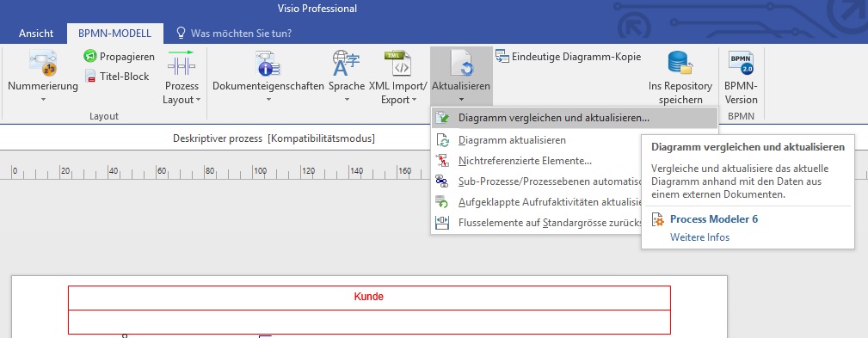Create an Eindeutige Diagramm-Kopie
This screenshot has height=338, width=868.
click(568, 57)
